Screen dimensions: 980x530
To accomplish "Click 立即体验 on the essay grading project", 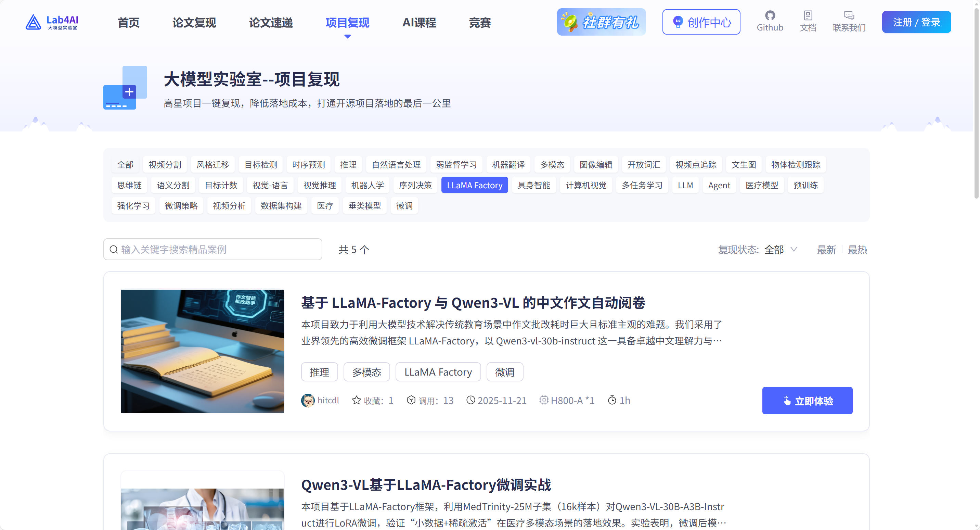I will coord(807,401).
